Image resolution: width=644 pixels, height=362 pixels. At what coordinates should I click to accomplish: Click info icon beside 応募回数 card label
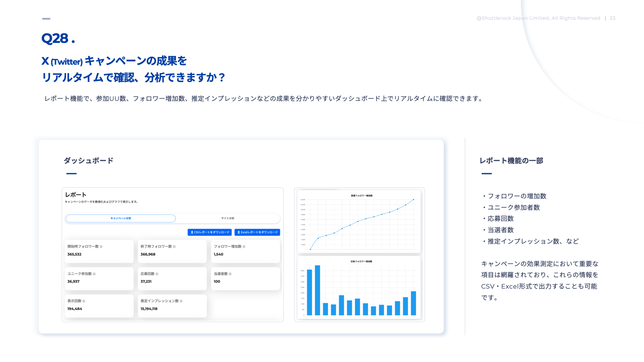click(x=157, y=274)
